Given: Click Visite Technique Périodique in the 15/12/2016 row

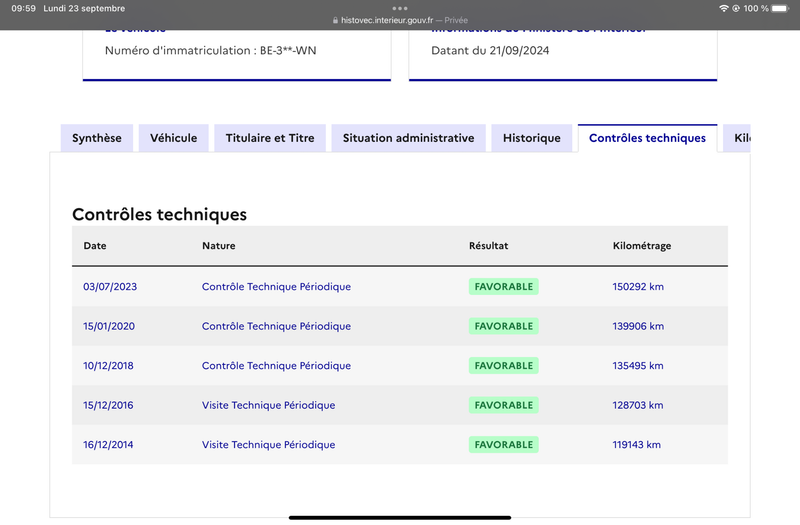Looking at the screenshot, I should click(x=268, y=406).
